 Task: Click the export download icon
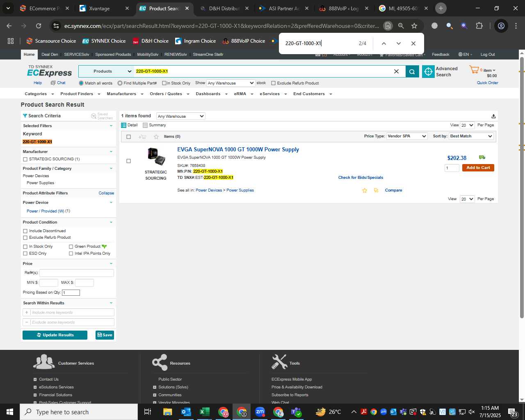click(x=493, y=116)
